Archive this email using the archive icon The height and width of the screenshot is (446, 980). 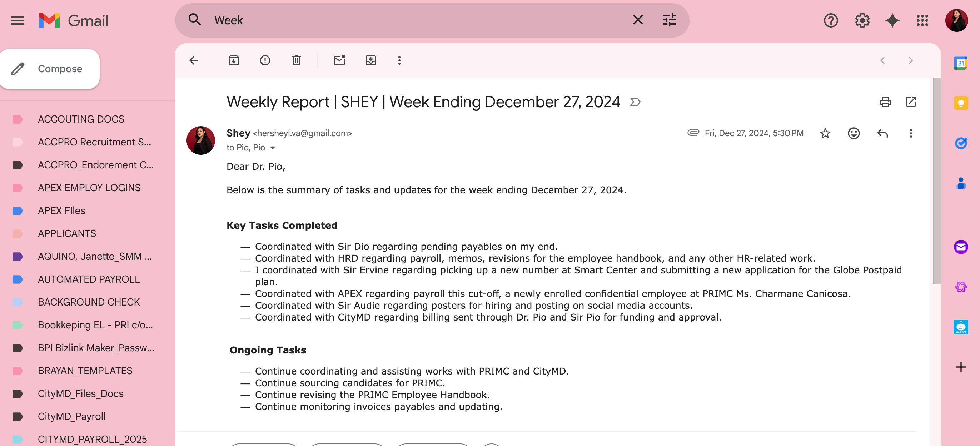click(233, 60)
